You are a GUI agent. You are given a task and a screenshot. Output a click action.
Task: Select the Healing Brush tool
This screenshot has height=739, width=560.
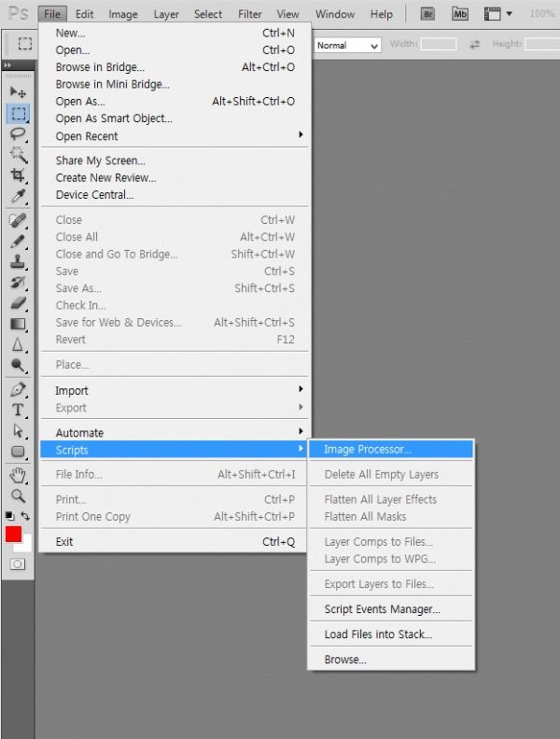click(x=18, y=220)
